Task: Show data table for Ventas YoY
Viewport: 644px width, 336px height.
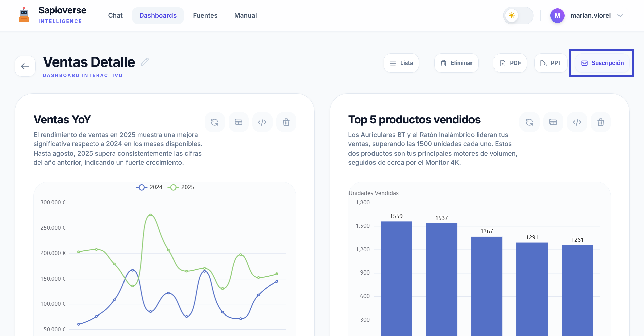Action: point(239,122)
